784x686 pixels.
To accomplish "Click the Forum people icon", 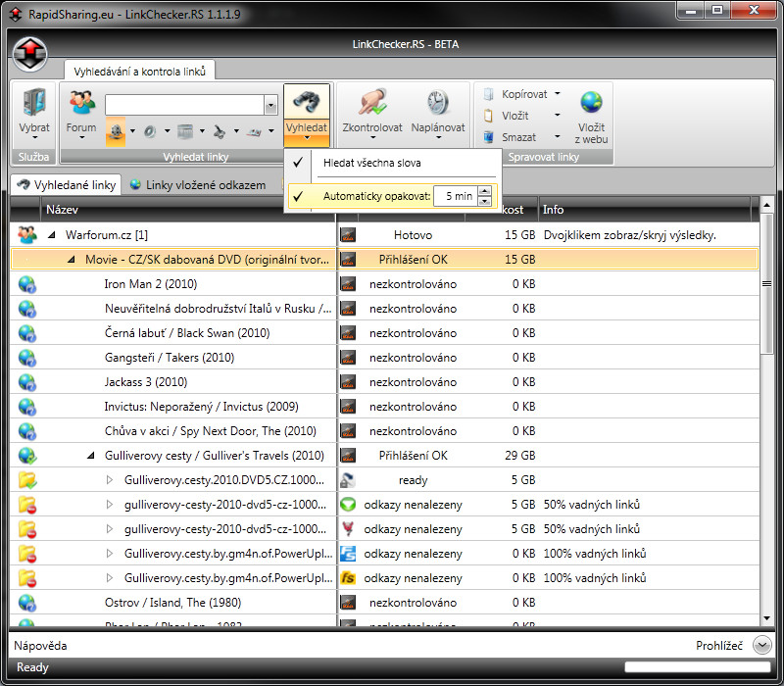I will 81,102.
